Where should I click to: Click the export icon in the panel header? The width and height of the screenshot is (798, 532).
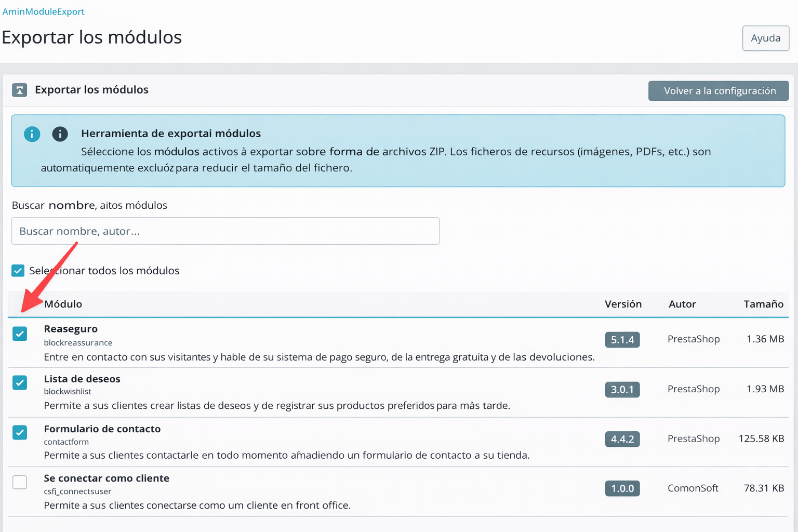tap(19, 90)
